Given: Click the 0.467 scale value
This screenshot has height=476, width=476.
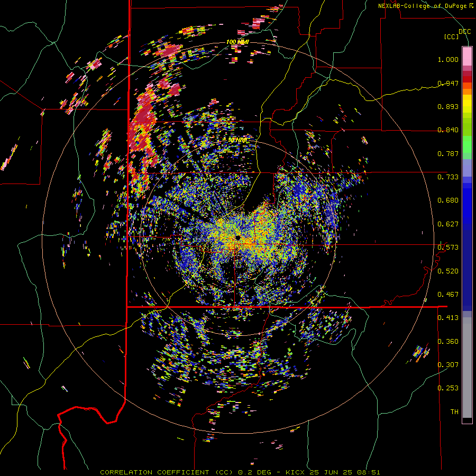Looking at the screenshot, I should 448,294.
